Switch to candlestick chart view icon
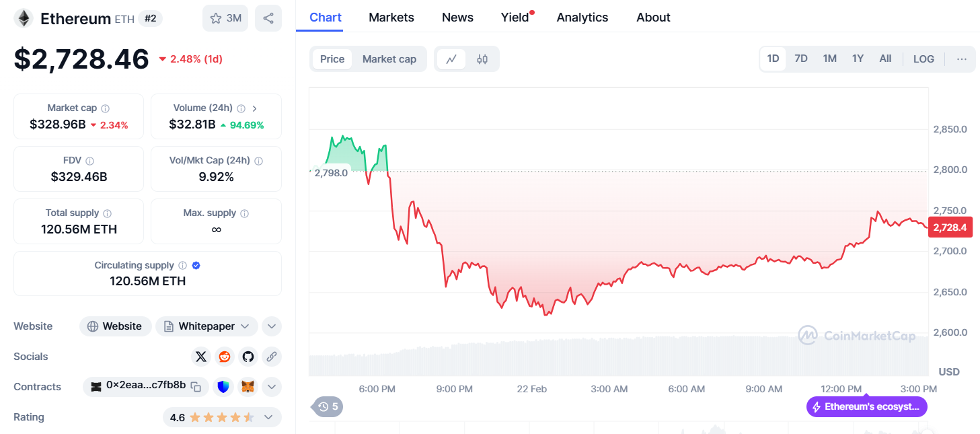Screen dimensions: 980x434 coord(482,59)
